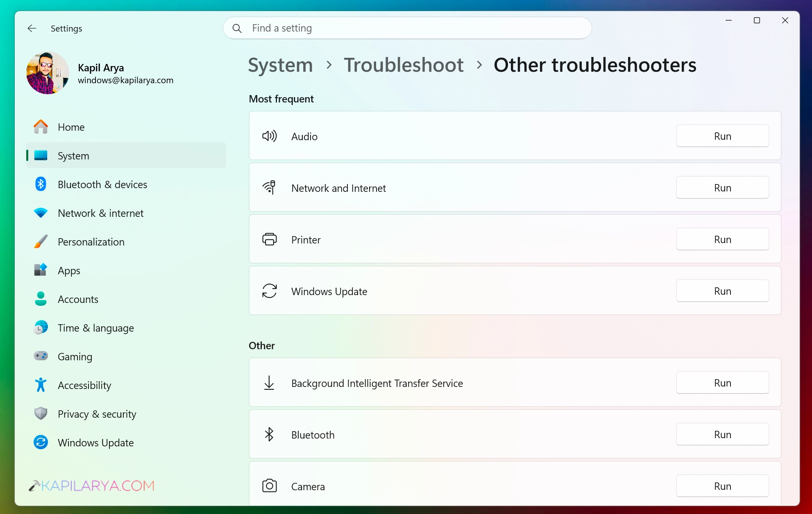Viewport: 812px width, 514px height.
Task: Click the Network and Internet troubleshooter icon
Action: [269, 188]
